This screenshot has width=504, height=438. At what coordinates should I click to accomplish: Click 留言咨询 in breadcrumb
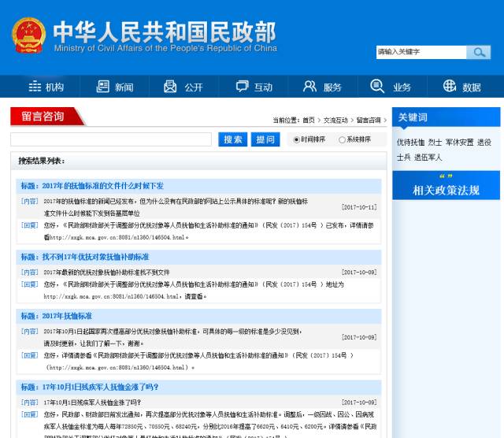369,121
